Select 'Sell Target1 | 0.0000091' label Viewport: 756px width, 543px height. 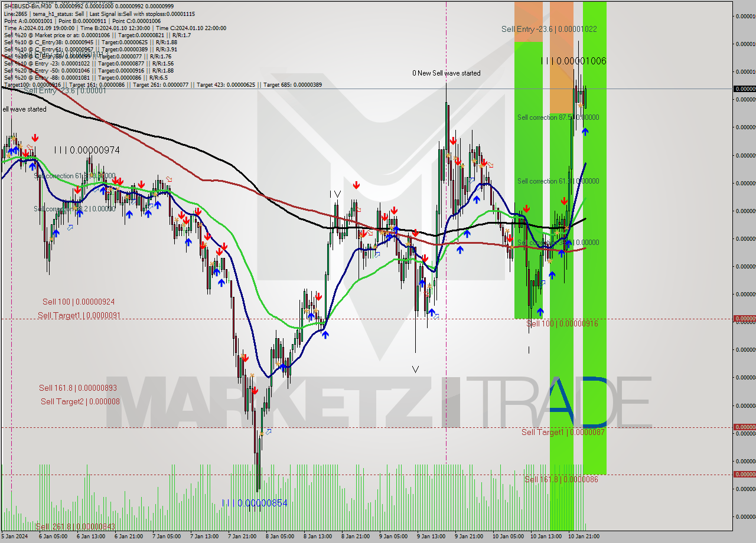click(79, 316)
